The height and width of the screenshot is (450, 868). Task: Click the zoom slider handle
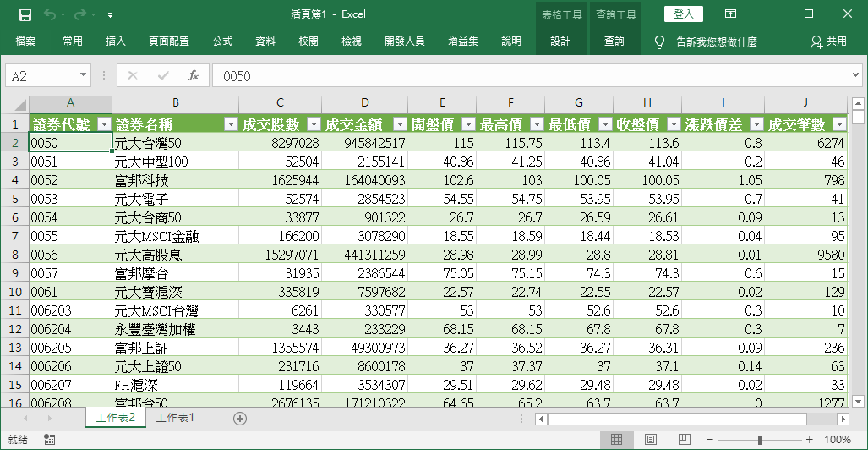click(760, 440)
